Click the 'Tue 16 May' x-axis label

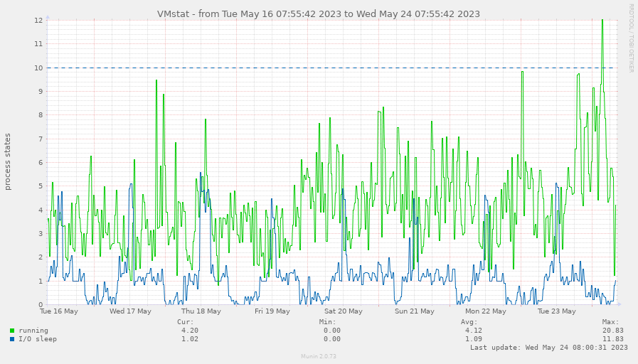[x=59, y=311]
